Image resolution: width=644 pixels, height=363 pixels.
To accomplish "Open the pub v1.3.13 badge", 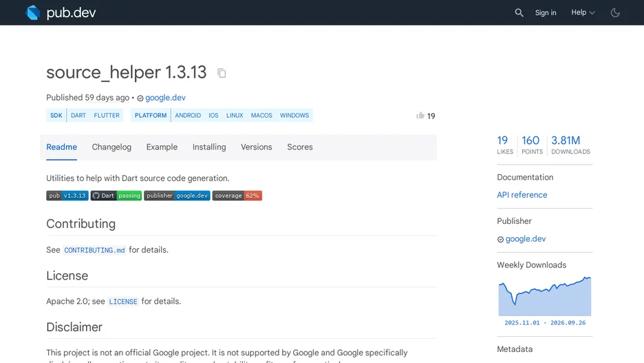I will click(x=67, y=196).
